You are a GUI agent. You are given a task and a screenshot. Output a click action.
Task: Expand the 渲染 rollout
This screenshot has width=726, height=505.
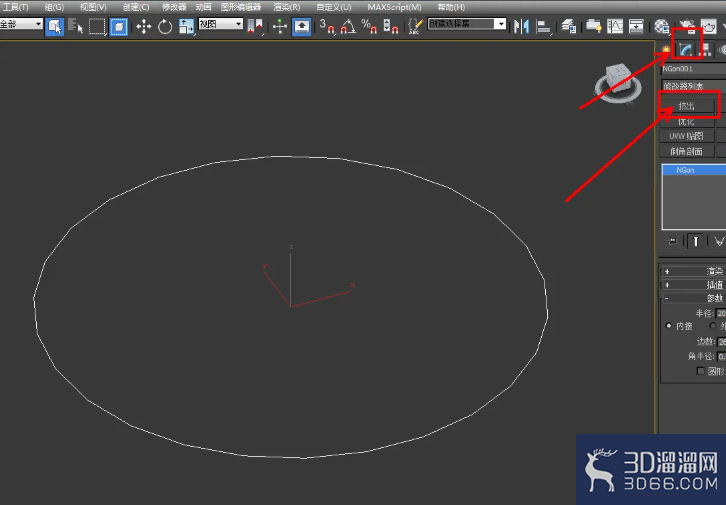coord(693,271)
